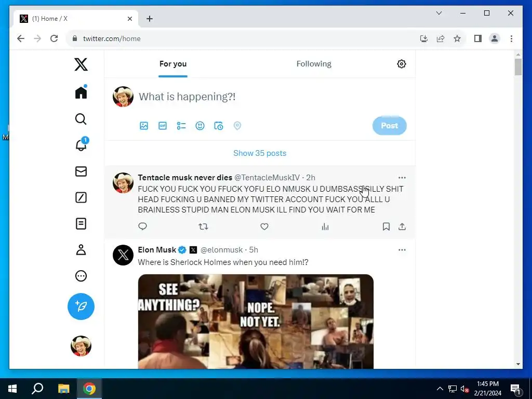Viewport: 532px width, 399px height.
Task: Open Messages envelope icon
Action: (x=81, y=171)
